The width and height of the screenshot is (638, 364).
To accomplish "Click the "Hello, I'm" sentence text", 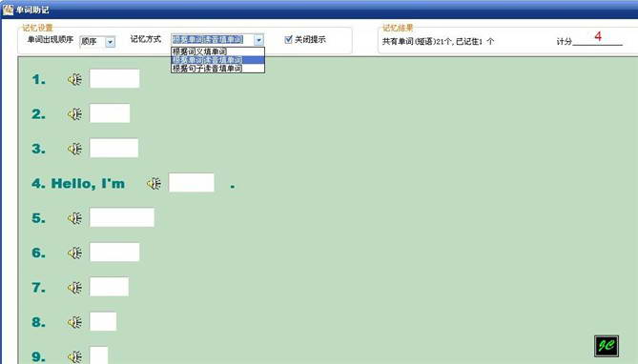I will [88, 184].
